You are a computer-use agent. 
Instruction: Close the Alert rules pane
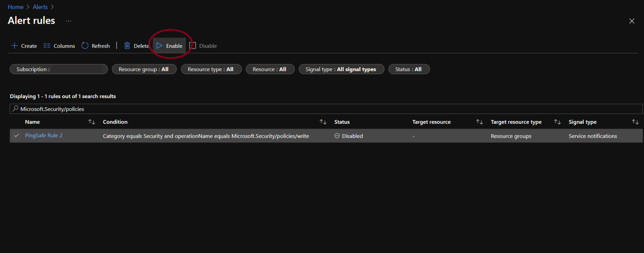coord(632,21)
